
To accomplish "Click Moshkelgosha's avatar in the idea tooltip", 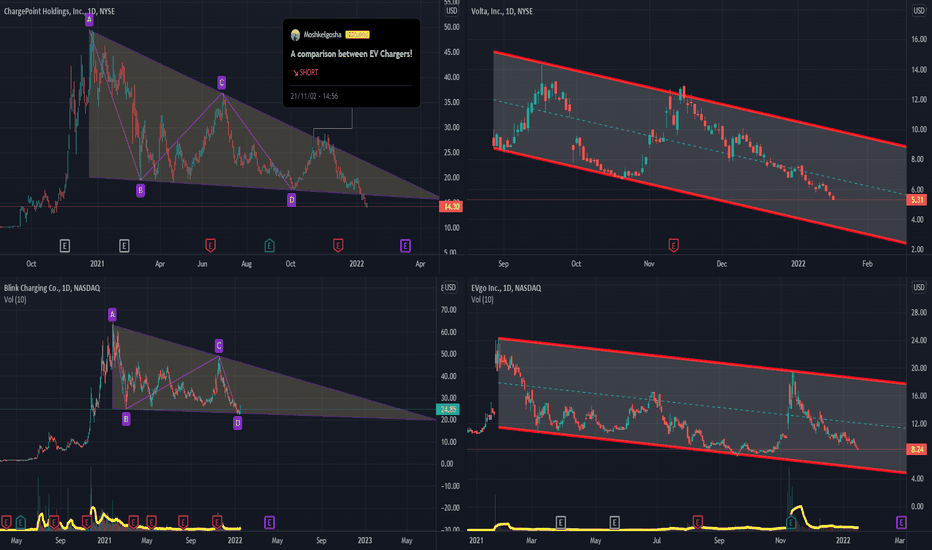I will point(295,35).
